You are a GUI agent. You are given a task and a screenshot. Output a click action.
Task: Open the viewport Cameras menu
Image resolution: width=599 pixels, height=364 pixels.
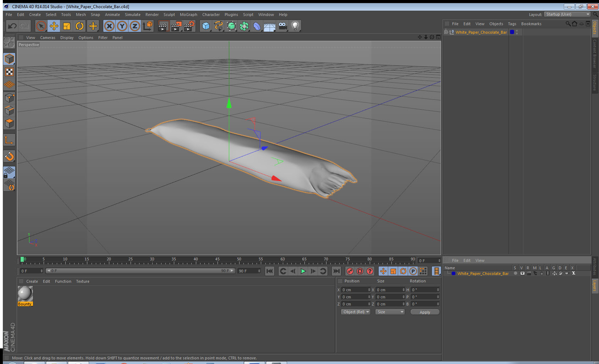[x=48, y=38]
